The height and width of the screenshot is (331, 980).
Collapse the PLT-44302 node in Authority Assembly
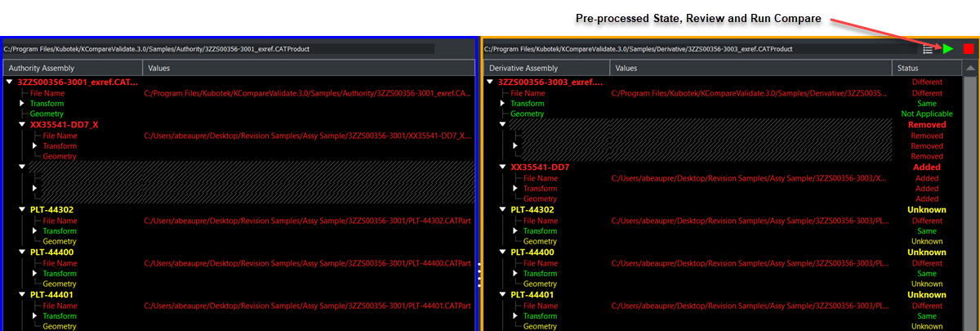pyautogui.click(x=22, y=210)
